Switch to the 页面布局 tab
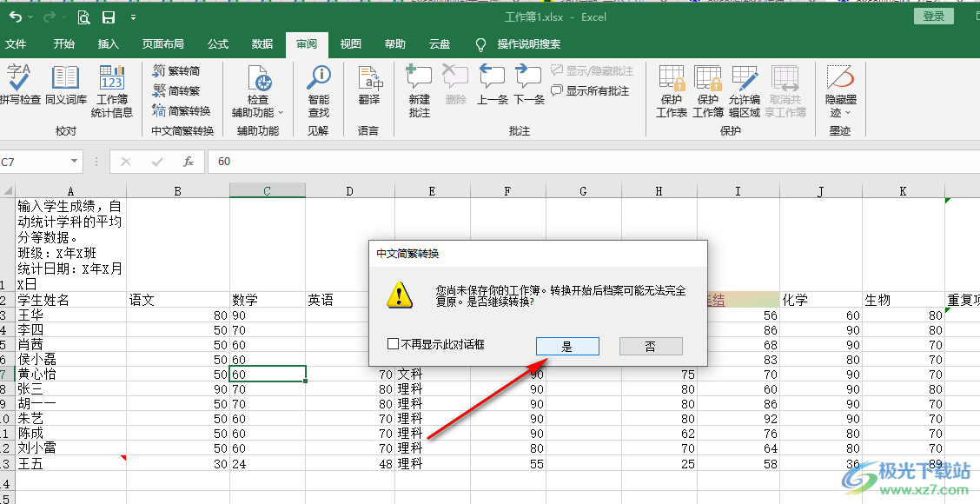 pyautogui.click(x=162, y=43)
